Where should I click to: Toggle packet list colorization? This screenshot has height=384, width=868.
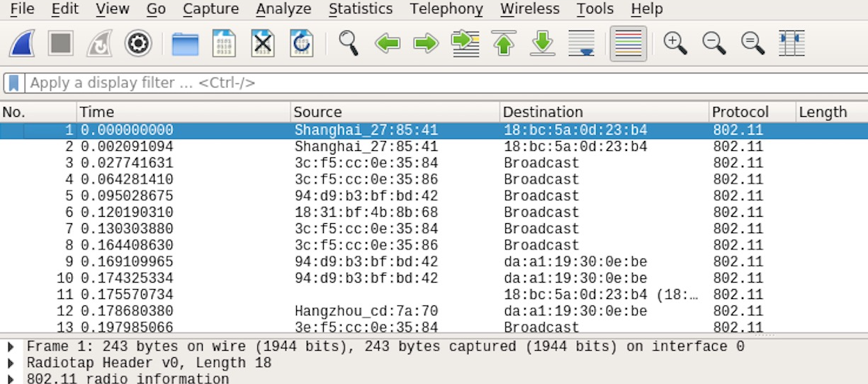[629, 44]
